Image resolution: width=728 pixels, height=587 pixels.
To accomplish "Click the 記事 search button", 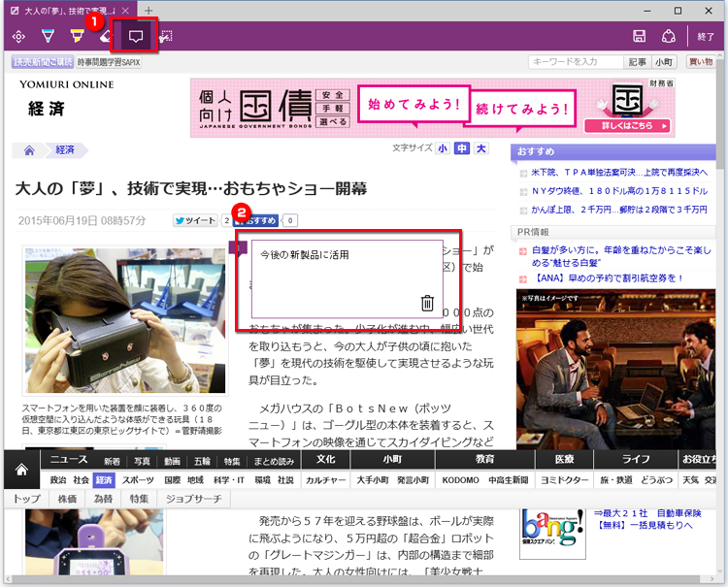I will [x=637, y=62].
